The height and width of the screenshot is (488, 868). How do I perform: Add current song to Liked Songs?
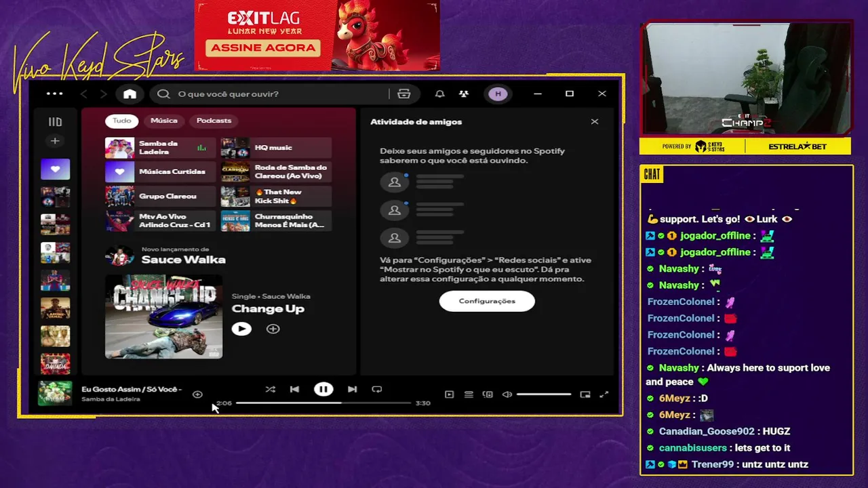pos(197,394)
